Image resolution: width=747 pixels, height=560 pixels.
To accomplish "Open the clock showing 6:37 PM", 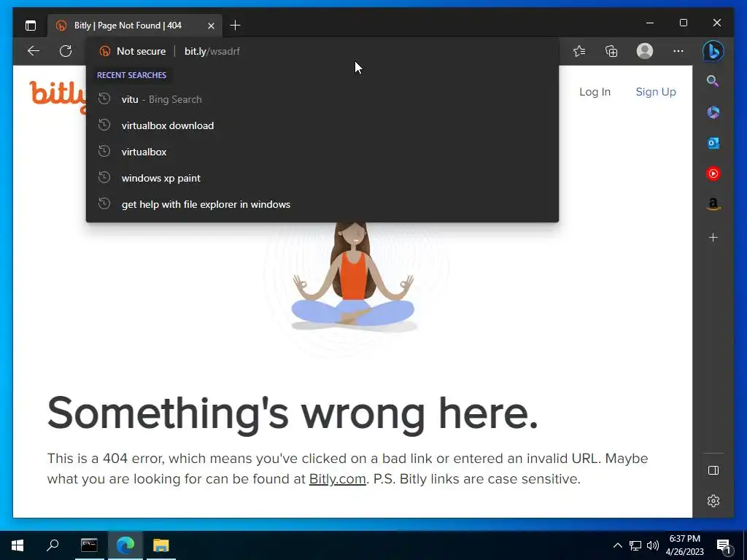I will (684, 545).
